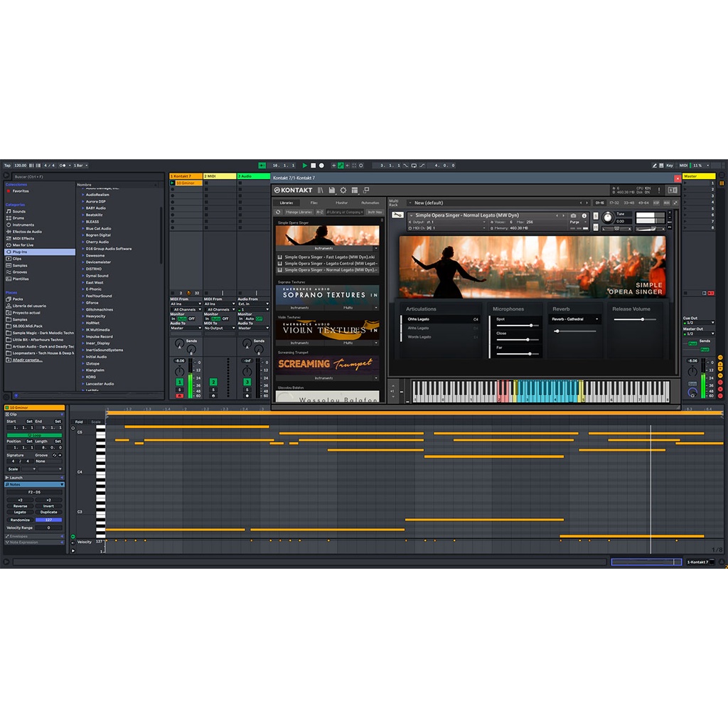Launch the 10 Gminor clip

pyautogui.click(x=173, y=183)
